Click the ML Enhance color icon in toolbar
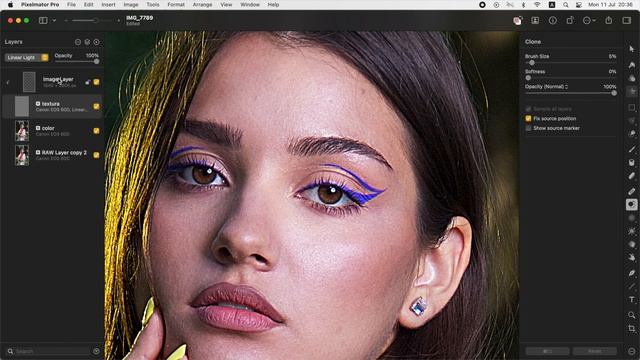This screenshot has width=640, height=360. tap(518, 20)
